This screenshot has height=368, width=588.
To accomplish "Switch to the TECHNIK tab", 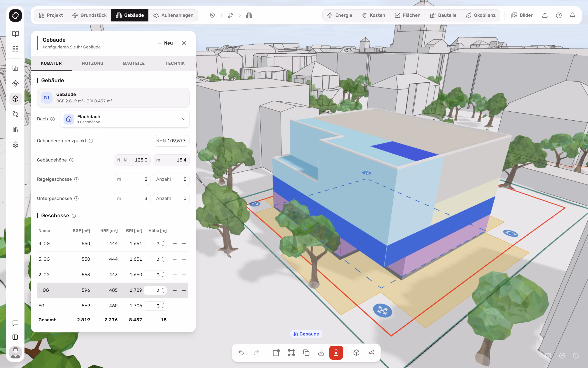I will (x=175, y=63).
